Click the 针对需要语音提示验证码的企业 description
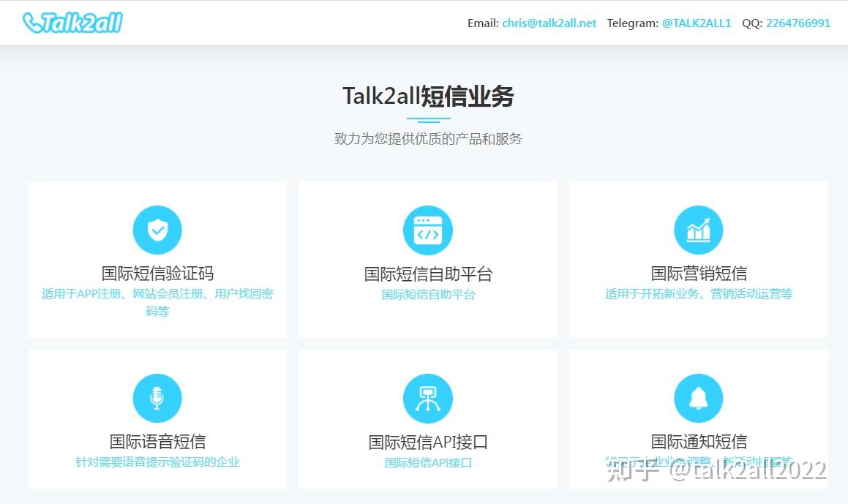 point(157,462)
